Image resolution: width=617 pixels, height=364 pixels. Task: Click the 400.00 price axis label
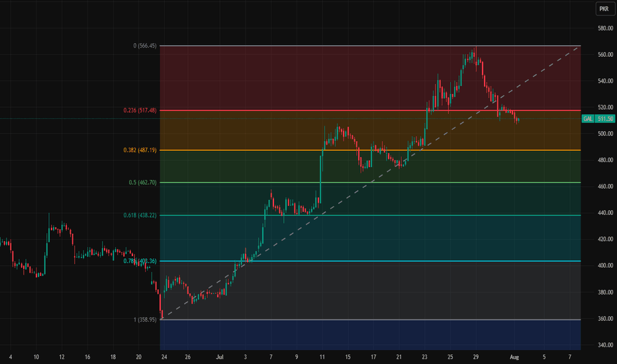point(605,265)
